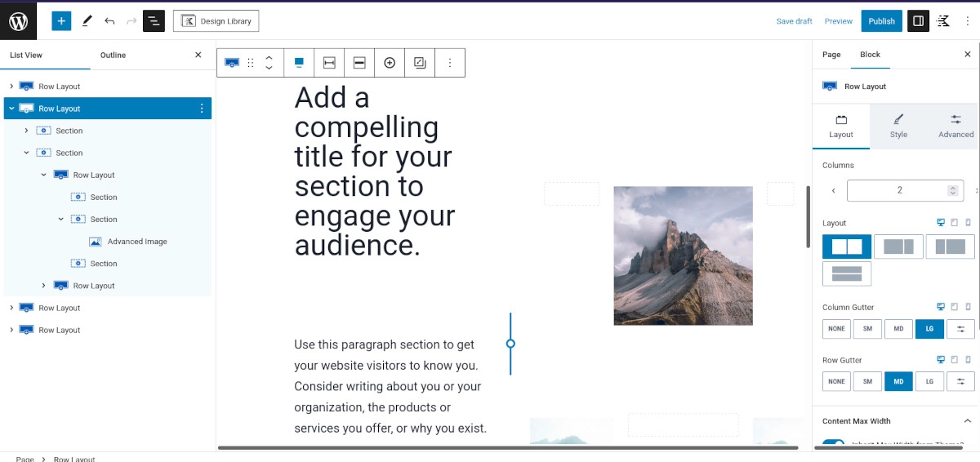The image size is (980, 462).
Task: Open copy/paste styles toolbar icon
Action: point(420,63)
